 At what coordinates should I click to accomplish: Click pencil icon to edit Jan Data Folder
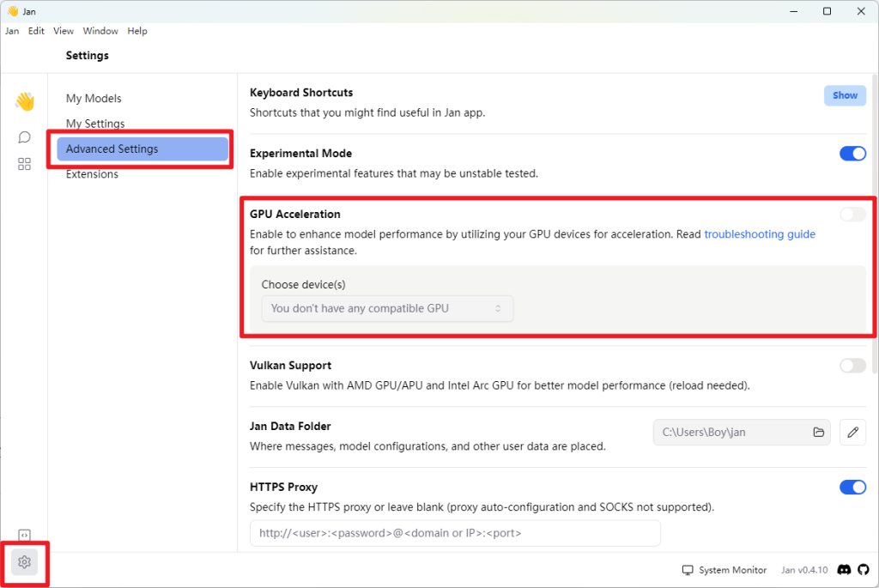(852, 433)
